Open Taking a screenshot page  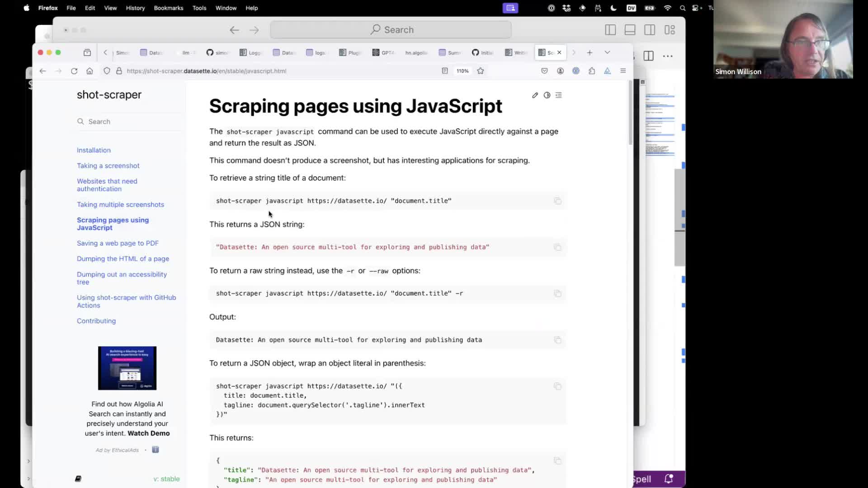pos(108,166)
